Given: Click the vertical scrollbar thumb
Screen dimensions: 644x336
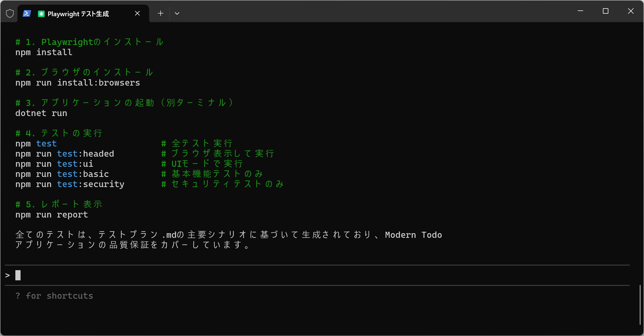Looking at the screenshot, I should pos(640,304).
